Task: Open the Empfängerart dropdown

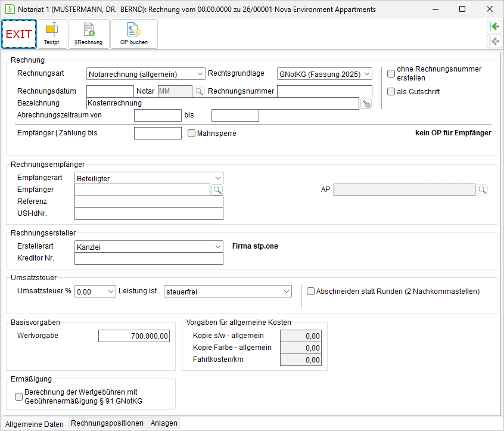Action: coord(149,178)
